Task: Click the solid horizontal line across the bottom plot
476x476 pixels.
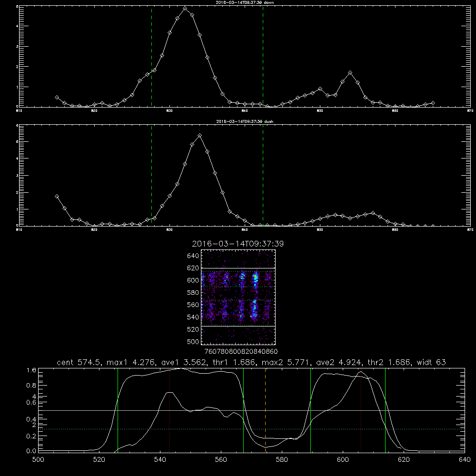Action: 251,410
